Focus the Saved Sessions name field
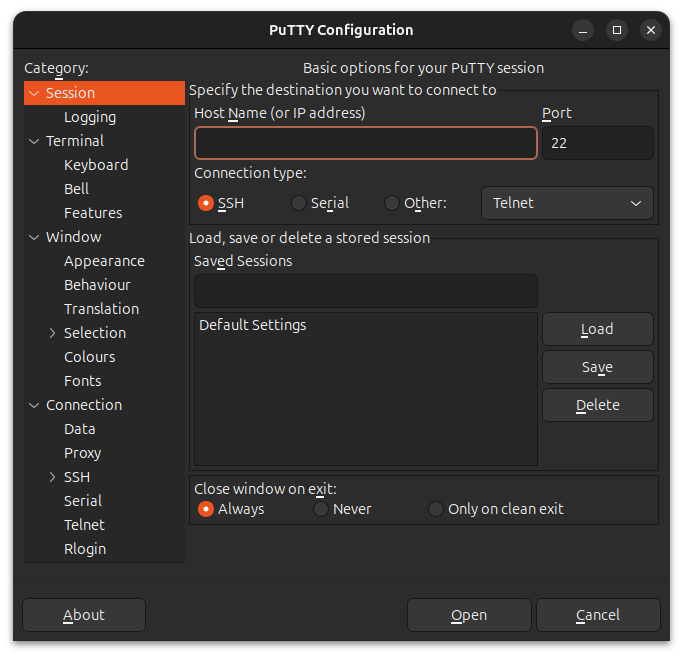Screen dimensions: 683x657 [366, 291]
